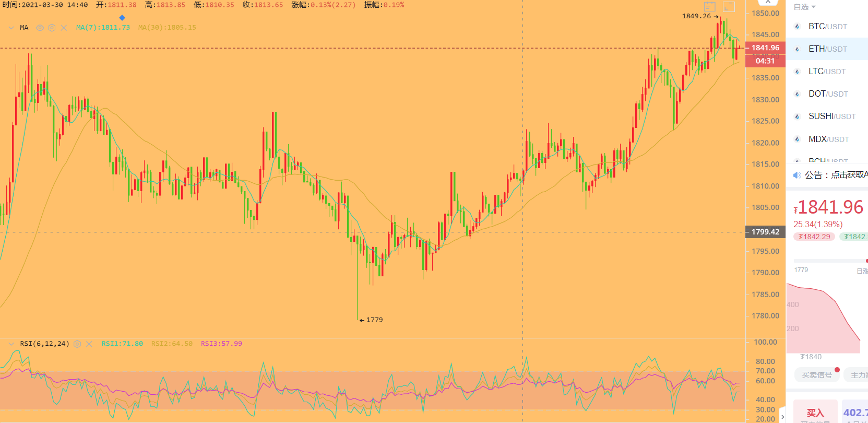
Task: Select BTC/USDT pair
Action: coord(827,26)
